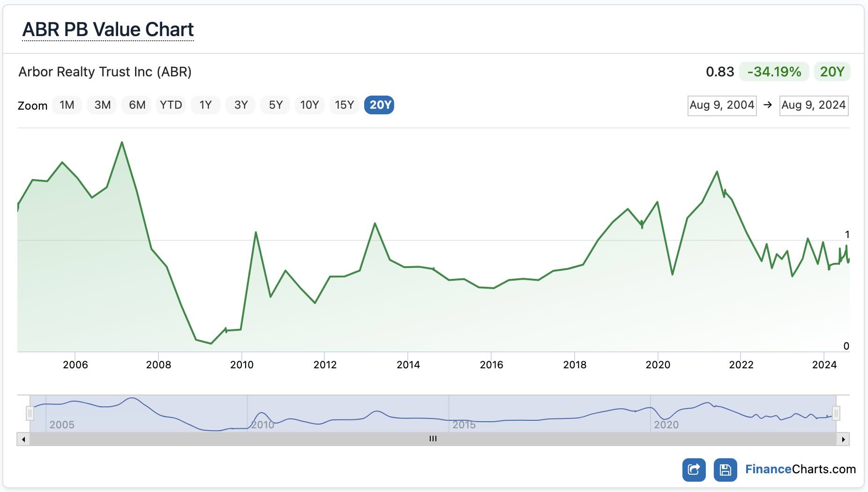Click the navigator scroll-right arrow
The image size is (868, 492).
pos(843,440)
